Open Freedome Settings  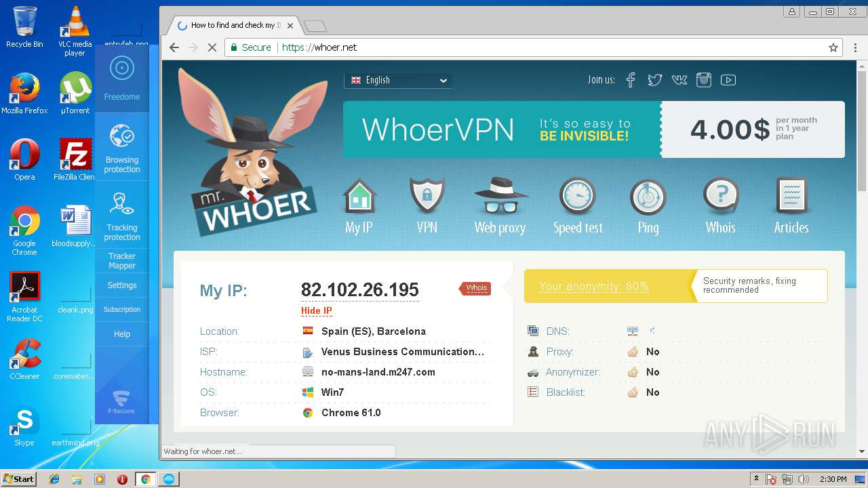(122, 285)
